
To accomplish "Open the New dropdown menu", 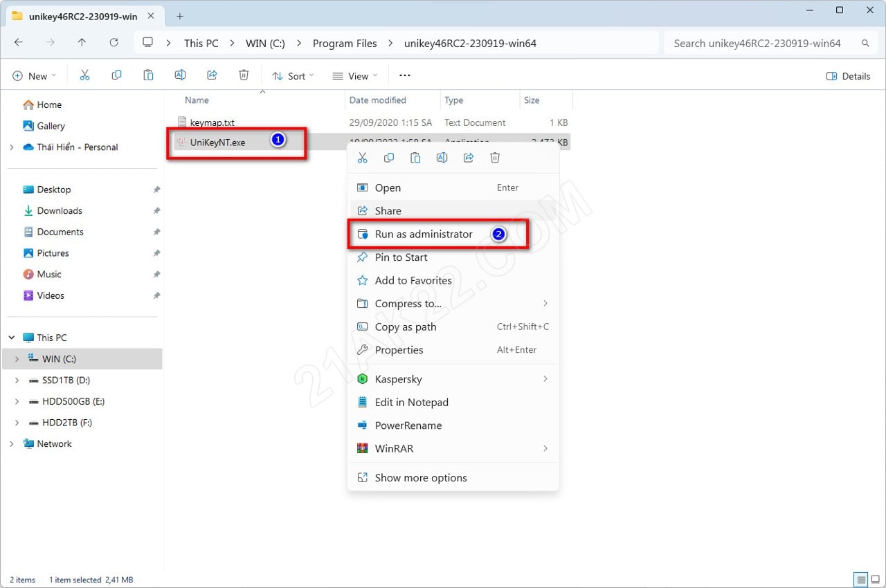I will (x=34, y=76).
